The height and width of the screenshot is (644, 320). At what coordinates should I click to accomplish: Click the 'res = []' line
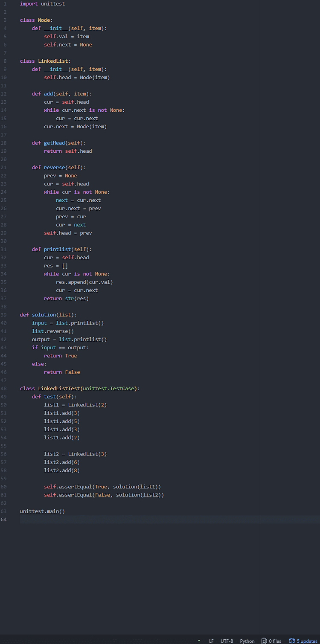tap(56, 266)
